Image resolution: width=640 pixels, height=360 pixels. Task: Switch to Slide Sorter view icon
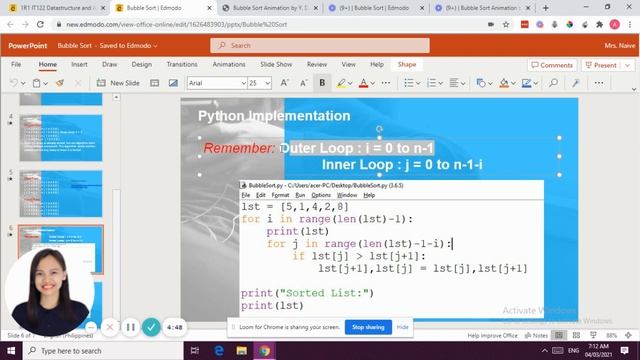tap(576, 336)
